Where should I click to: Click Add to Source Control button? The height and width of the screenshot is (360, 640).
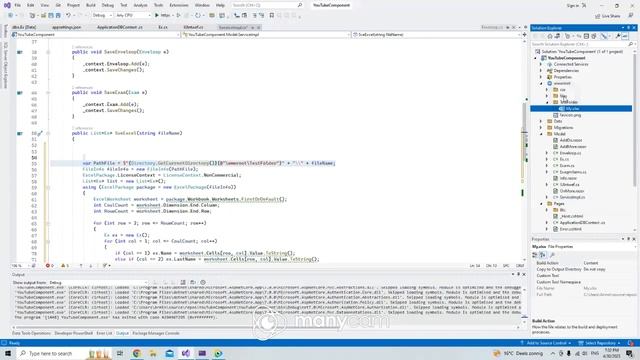(x=545, y=343)
